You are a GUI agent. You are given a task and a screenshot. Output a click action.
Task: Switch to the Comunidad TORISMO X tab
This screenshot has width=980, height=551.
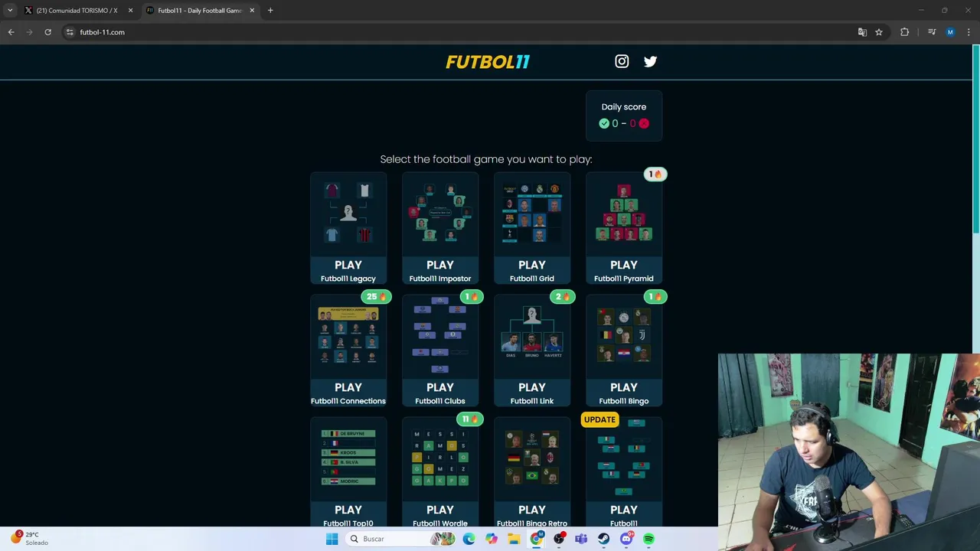(x=77, y=11)
